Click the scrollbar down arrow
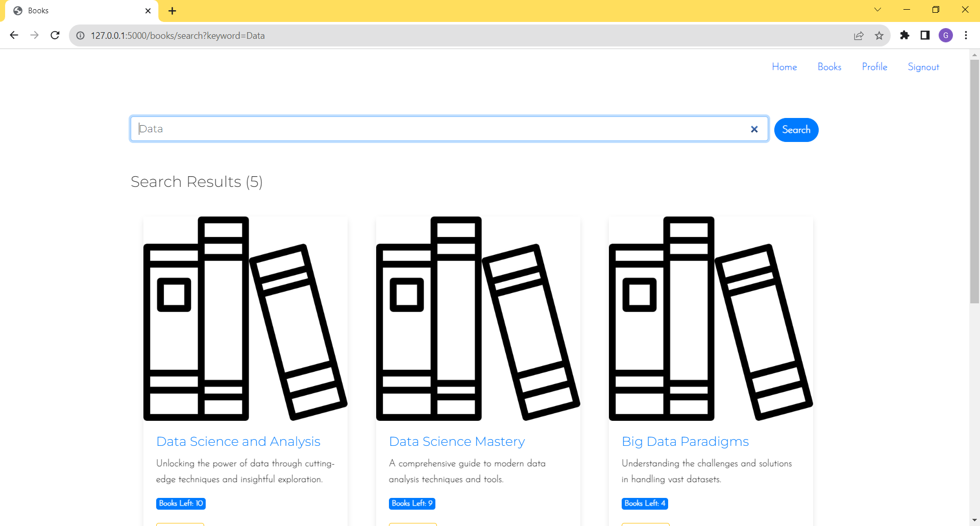The image size is (980, 526). pos(974,520)
